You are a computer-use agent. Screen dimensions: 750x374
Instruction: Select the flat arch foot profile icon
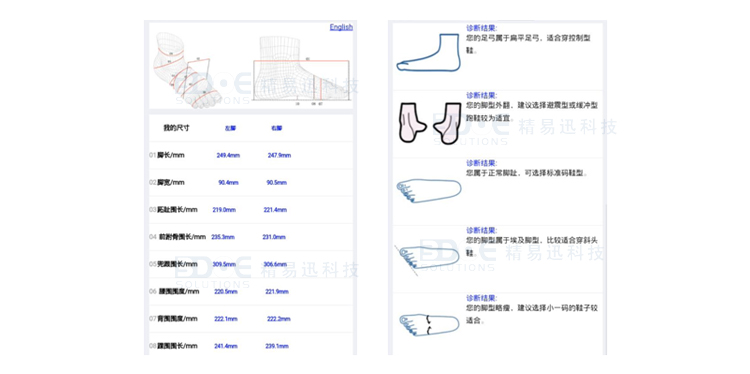429,53
